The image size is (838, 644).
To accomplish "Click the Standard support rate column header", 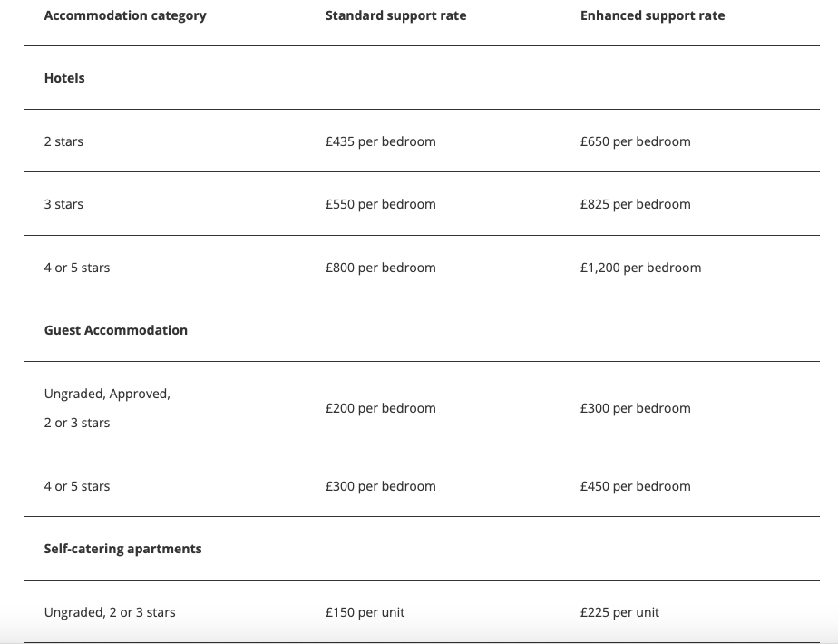I will point(395,15).
